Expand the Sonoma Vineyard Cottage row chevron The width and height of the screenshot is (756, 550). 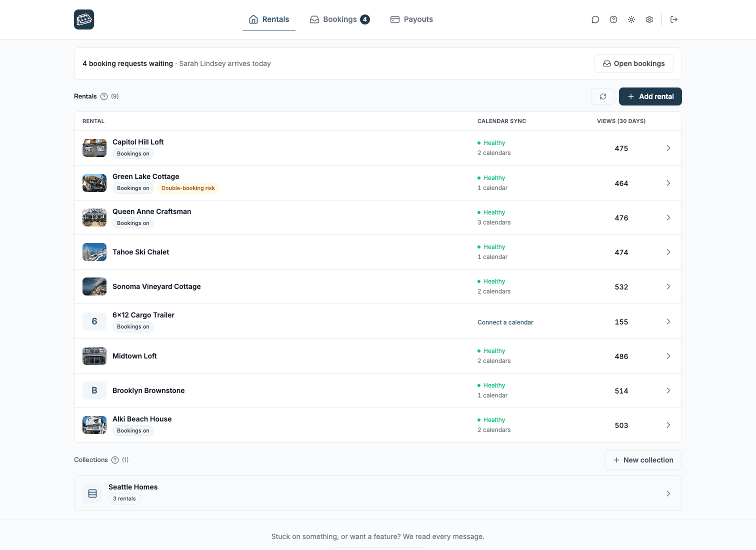pos(668,286)
